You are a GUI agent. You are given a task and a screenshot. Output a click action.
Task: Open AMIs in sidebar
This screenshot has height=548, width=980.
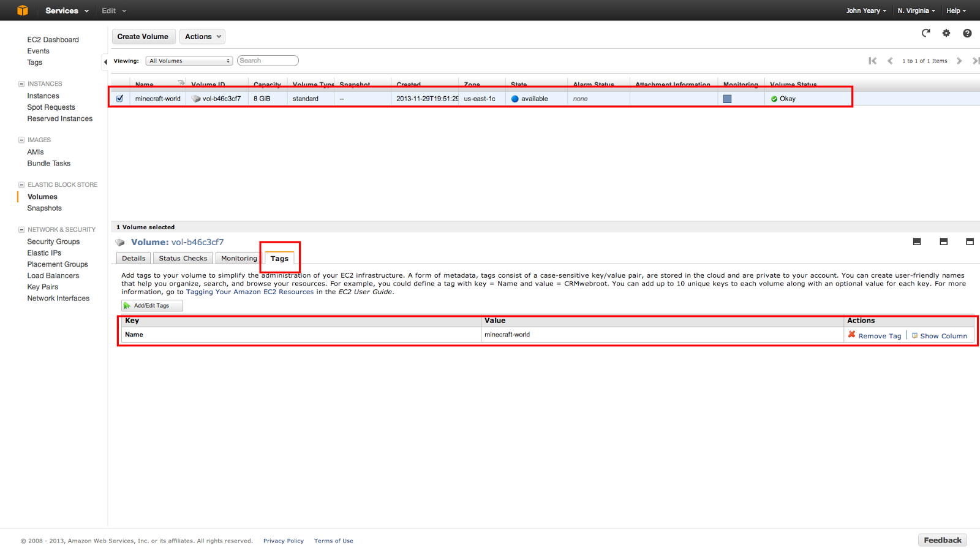[x=36, y=152]
